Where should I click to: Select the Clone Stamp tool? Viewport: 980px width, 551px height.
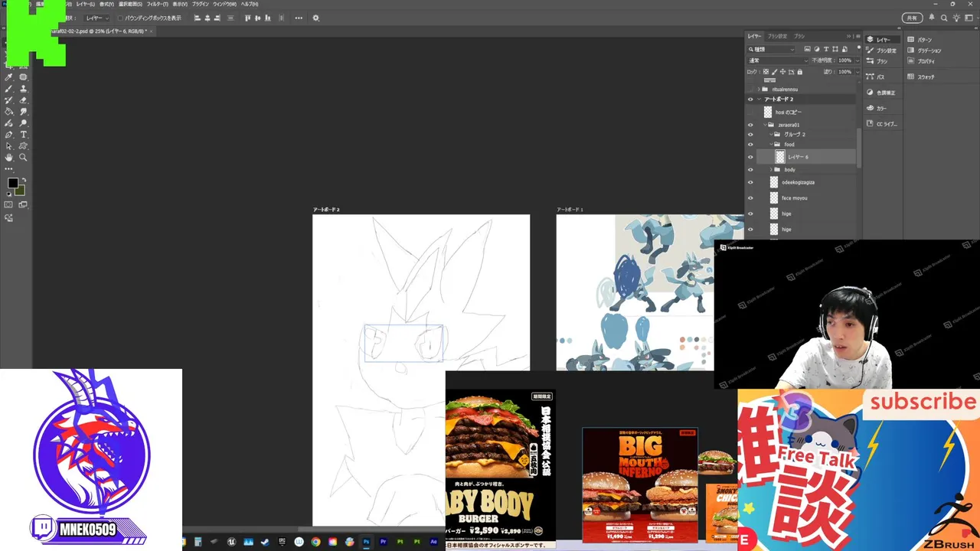[x=23, y=89]
